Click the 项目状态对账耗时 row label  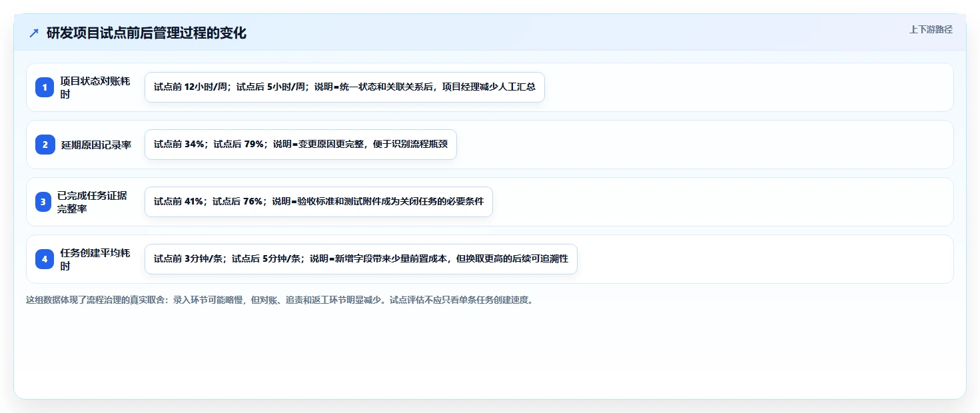coord(95,87)
